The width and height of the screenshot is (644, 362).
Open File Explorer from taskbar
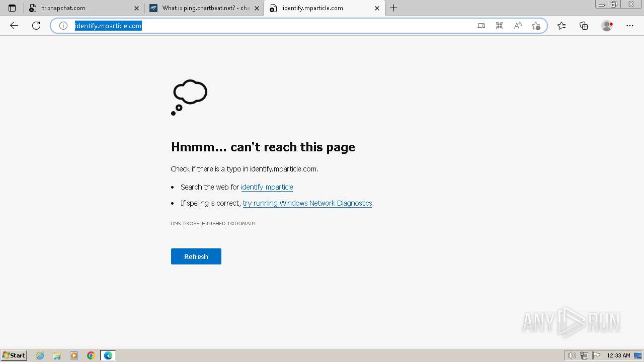tap(57, 355)
